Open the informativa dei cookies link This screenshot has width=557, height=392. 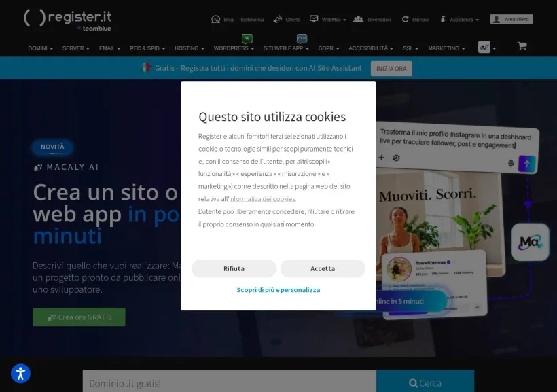click(x=262, y=199)
